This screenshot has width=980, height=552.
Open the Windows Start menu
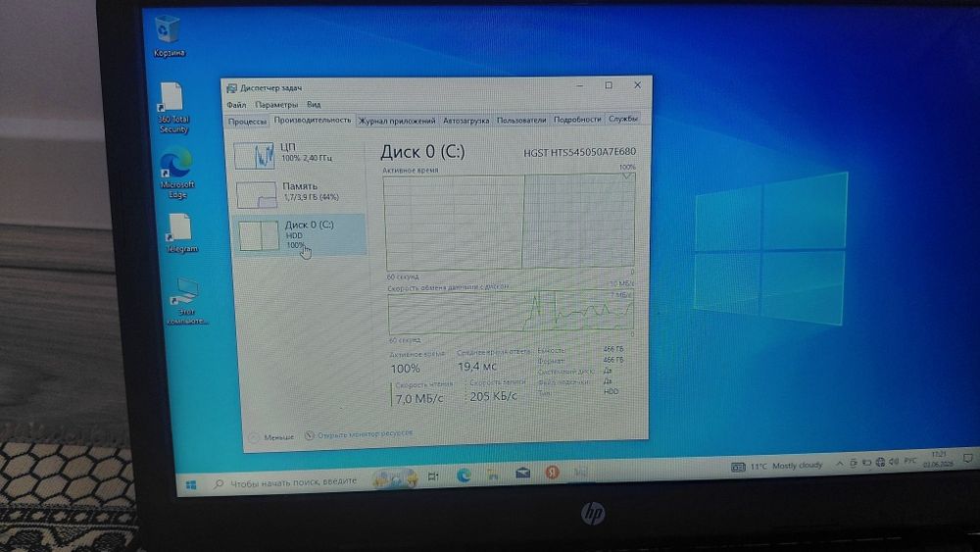(x=191, y=484)
